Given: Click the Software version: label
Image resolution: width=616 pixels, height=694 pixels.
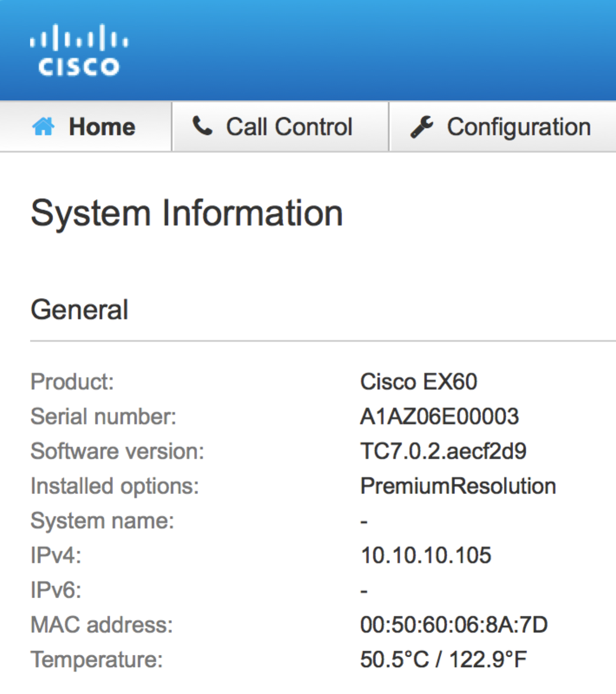Looking at the screenshot, I should pyautogui.click(x=118, y=452).
